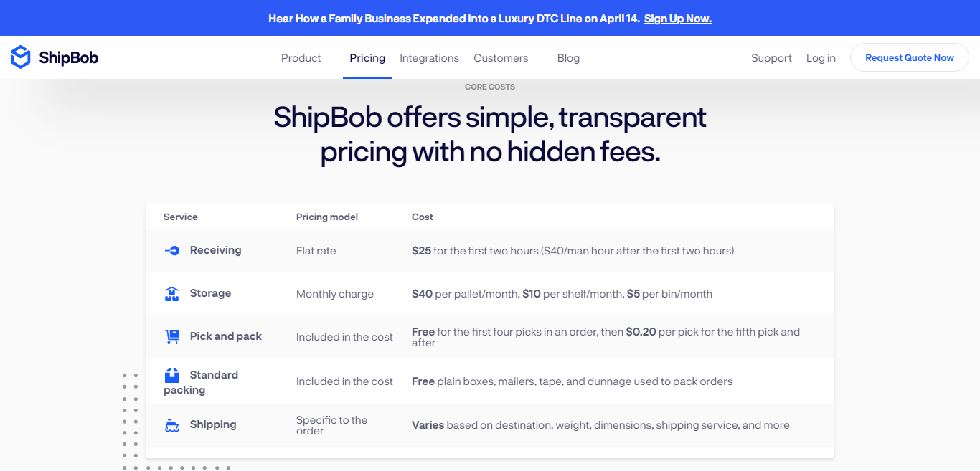
Task: Click the Storage warehouse icon
Action: (x=171, y=294)
